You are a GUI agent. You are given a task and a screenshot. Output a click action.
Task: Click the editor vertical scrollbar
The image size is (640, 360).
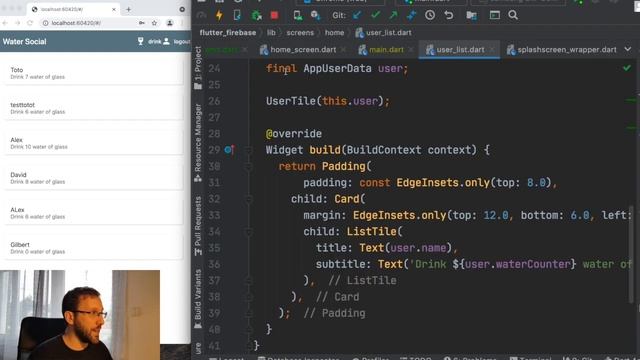click(631, 255)
